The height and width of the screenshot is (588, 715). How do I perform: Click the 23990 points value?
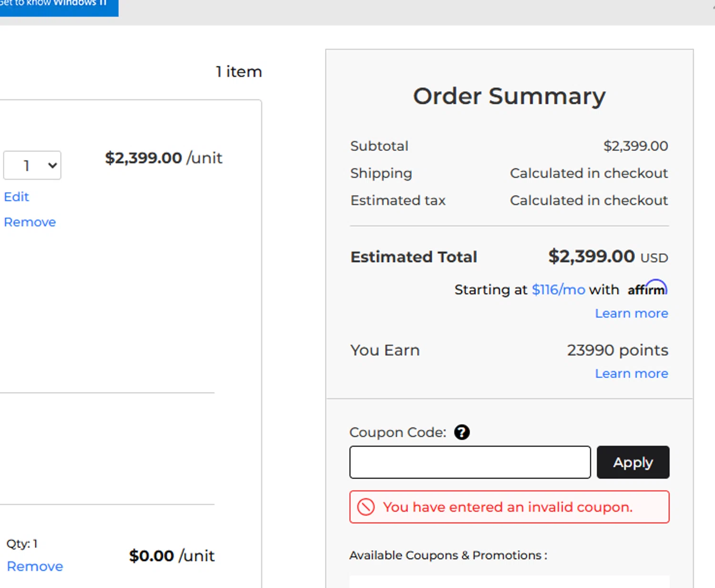[x=617, y=351]
